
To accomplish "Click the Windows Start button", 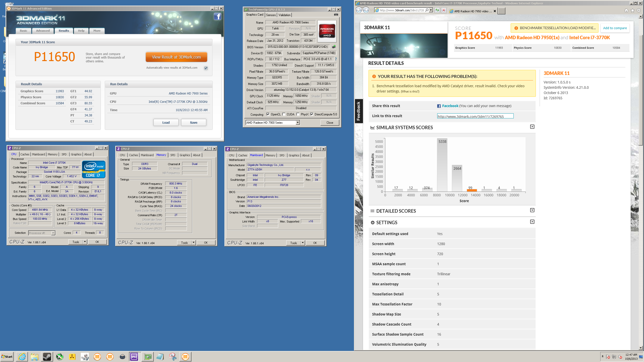I will point(7,357).
